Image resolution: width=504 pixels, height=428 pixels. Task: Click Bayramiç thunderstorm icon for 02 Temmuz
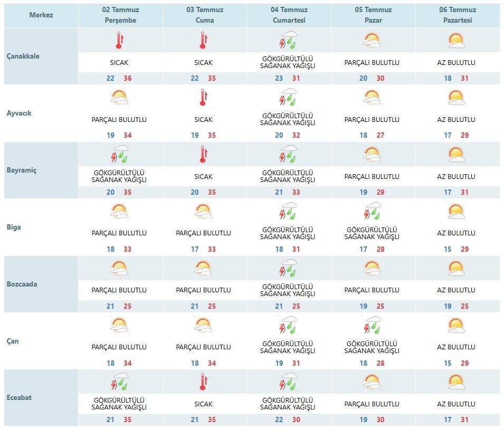[119, 154]
